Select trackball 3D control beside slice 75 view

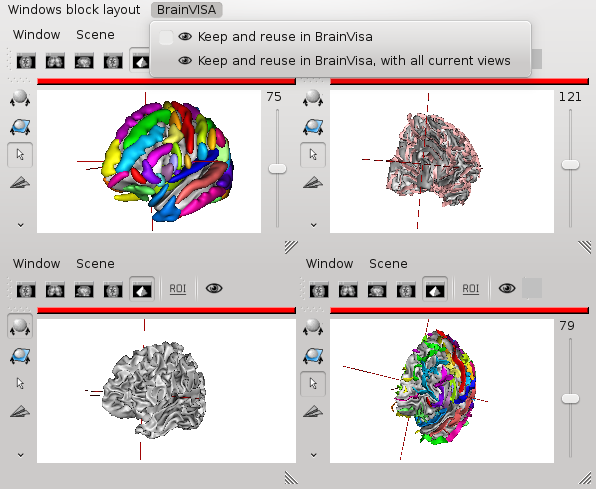pyautogui.click(x=20, y=98)
